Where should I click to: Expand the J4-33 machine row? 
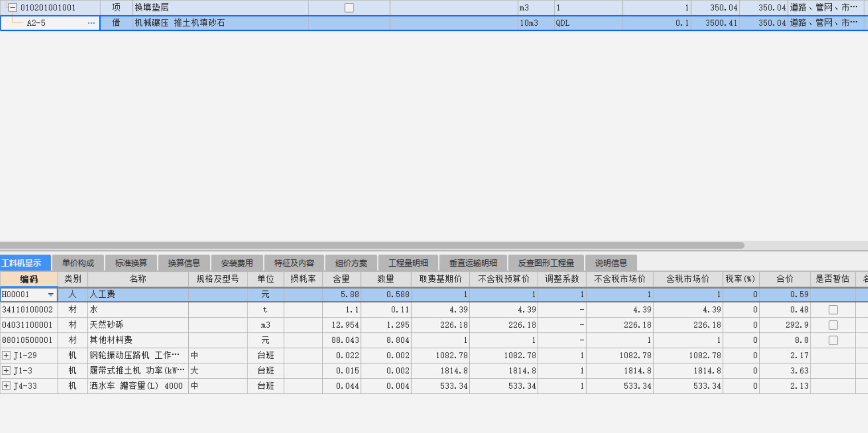[6, 386]
